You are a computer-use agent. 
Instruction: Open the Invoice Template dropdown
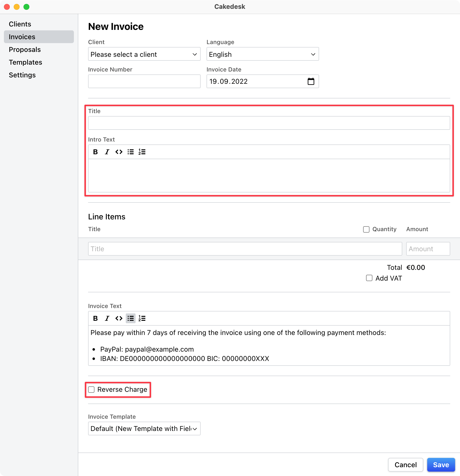pyautogui.click(x=144, y=428)
